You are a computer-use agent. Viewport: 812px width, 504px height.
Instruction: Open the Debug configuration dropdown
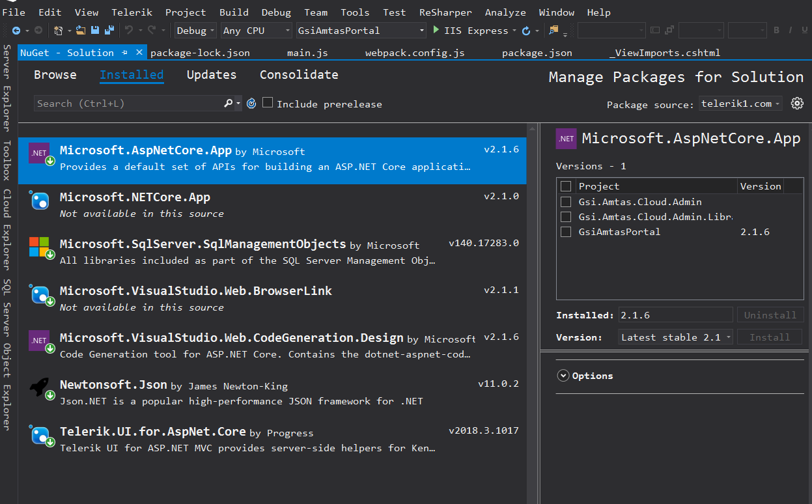(195, 31)
